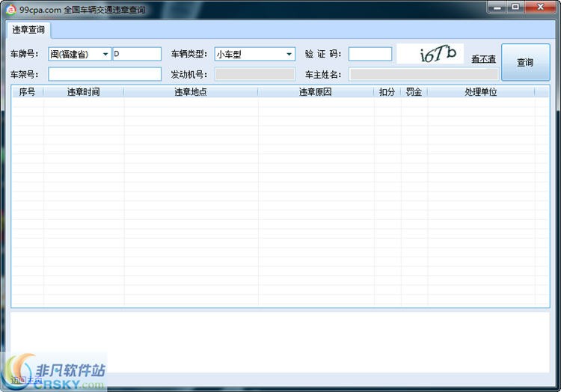This screenshot has width=561, height=392.
Task: Switch to the 违章查询 tab
Action: point(28,30)
